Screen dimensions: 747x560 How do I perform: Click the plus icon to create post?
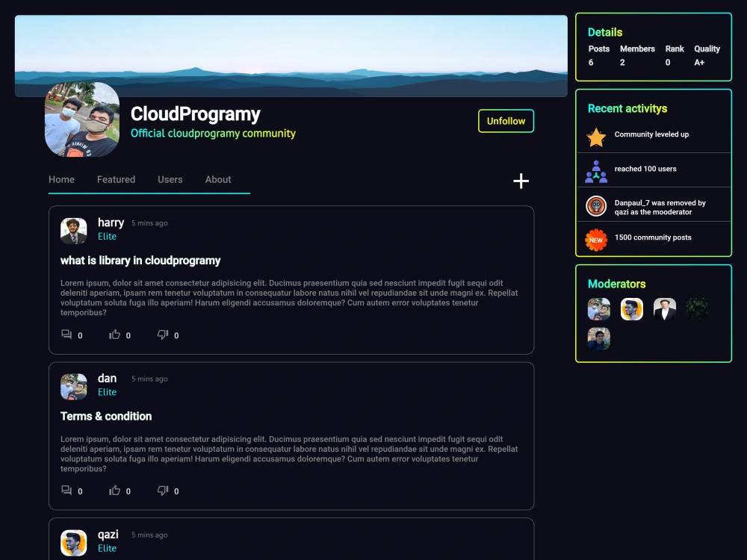(x=521, y=181)
